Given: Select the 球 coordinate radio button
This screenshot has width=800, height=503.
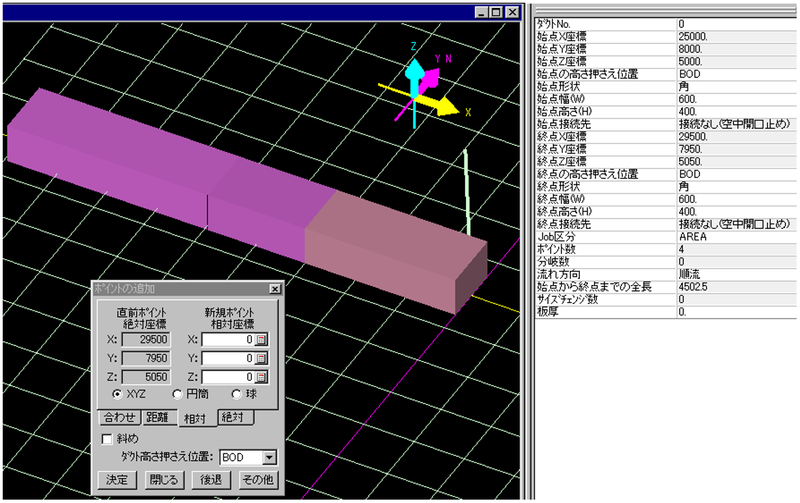Looking at the screenshot, I should click(x=237, y=395).
